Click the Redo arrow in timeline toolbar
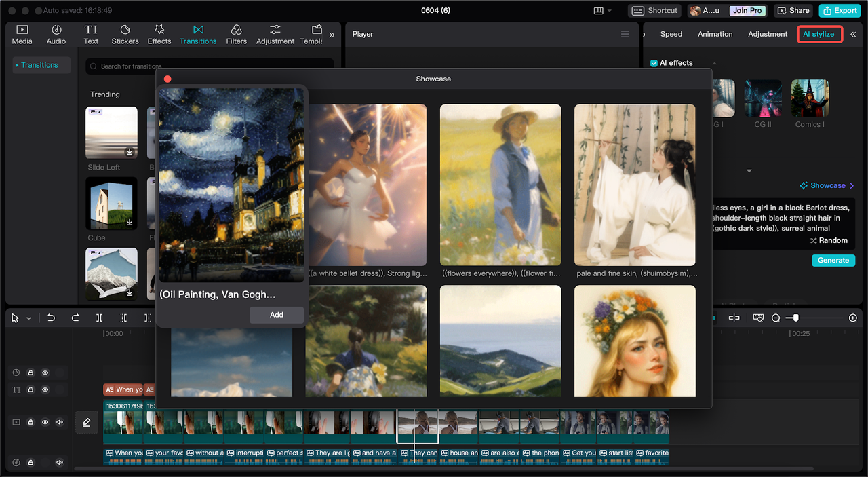 click(75, 318)
